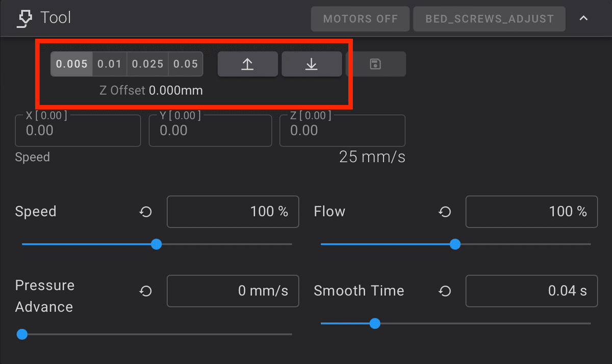Select 0.025 Z offset step

[148, 64]
